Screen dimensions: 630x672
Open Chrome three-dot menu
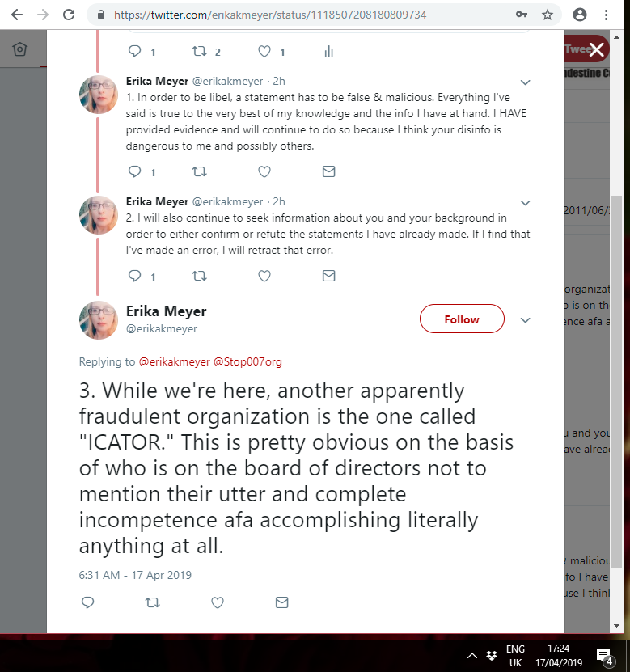pos(606,15)
